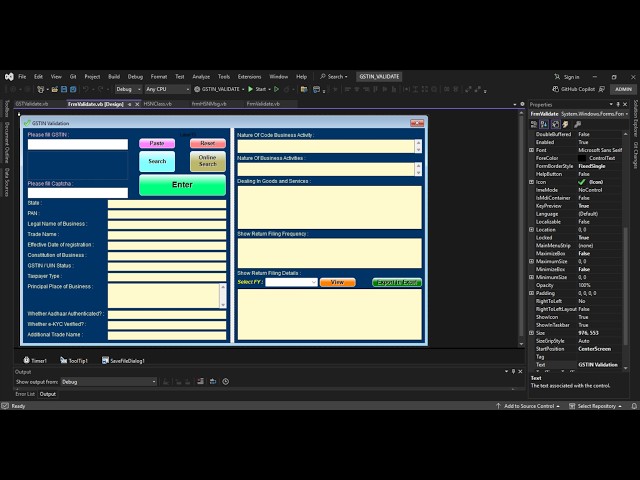Click Add to Source Control in status bar
This screenshot has height=480, width=640.
point(528,406)
